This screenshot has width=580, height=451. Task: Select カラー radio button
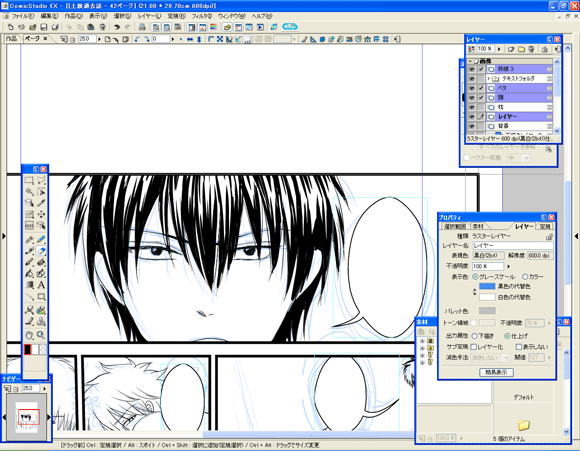coord(525,277)
